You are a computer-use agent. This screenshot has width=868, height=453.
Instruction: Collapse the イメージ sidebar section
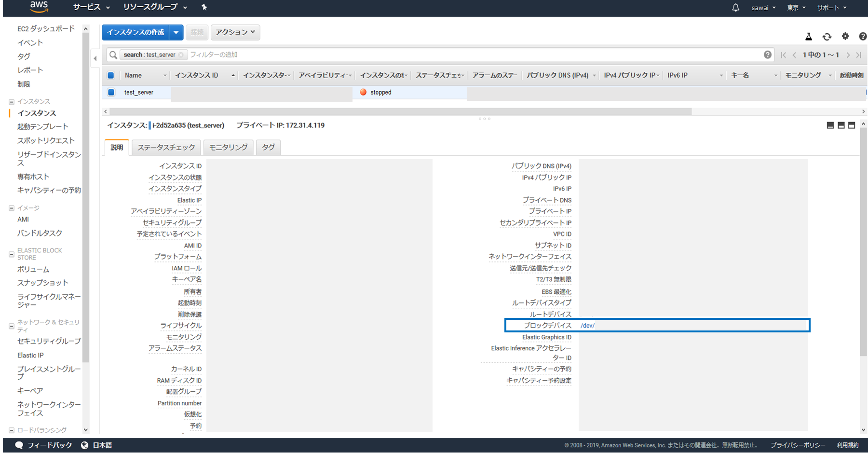(x=12, y=208)
